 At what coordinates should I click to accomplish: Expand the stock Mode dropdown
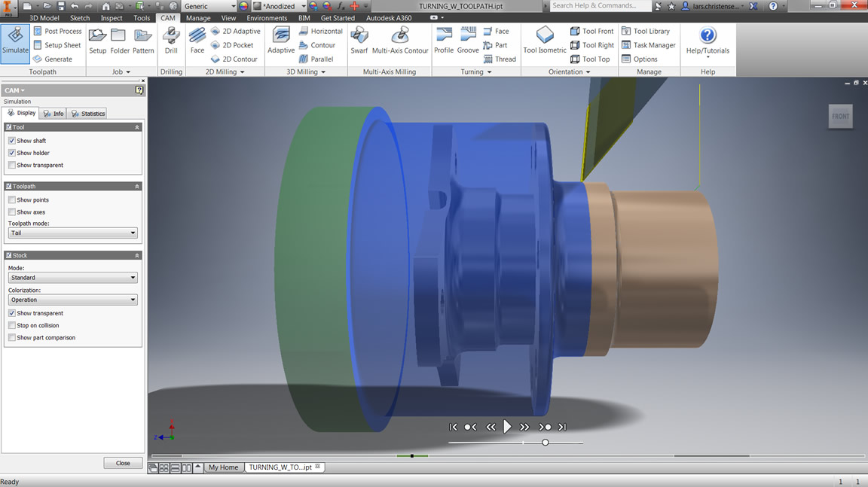(72, 278)
